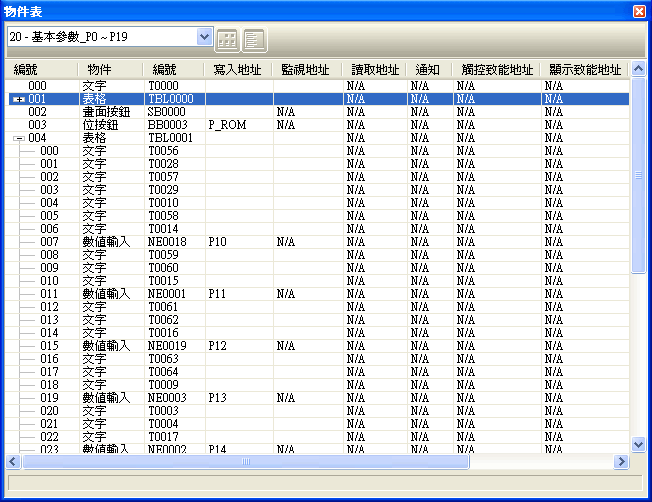Click the 物件 column header
This screenshot has width=652, height=502.
coord(99,69)
